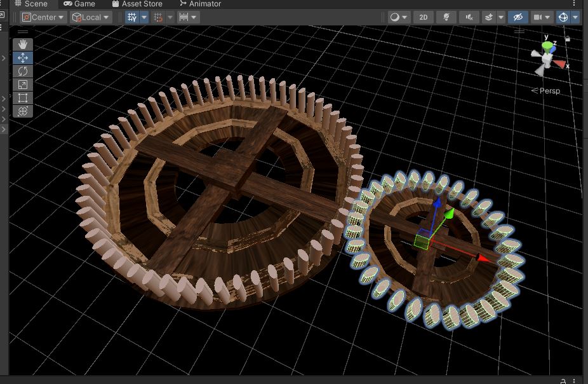The width and height of the screenshot is (588, 384).
Task: Open the Center pivot dropdown
Action: pyautogui.click(x=43, y=17)
